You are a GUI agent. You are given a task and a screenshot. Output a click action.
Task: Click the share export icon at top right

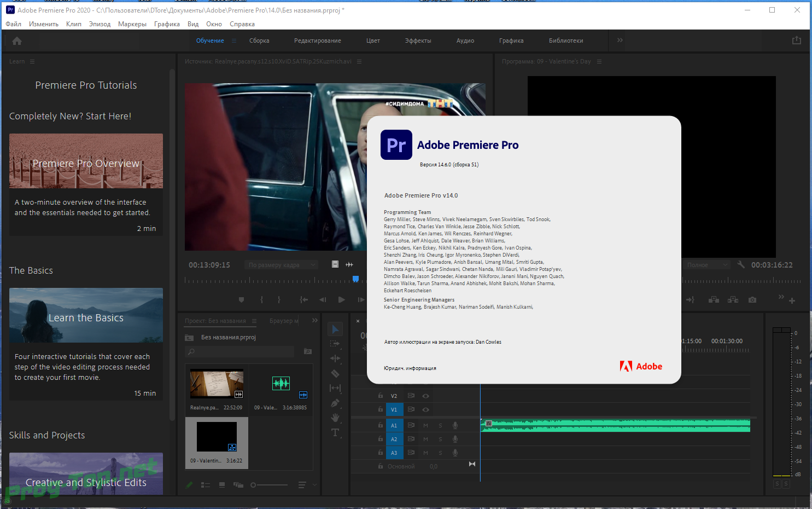tap(797, 41)
